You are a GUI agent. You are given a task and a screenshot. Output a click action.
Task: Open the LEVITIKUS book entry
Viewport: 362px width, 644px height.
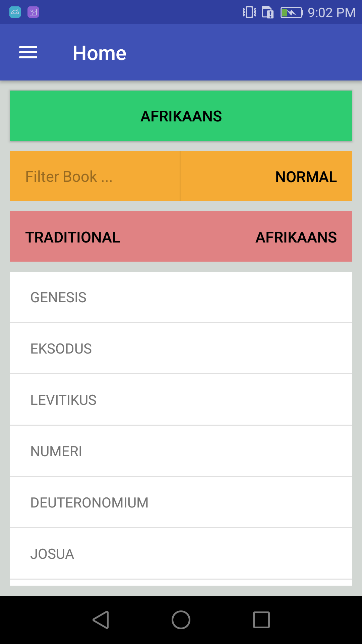(x=181, y=400)
